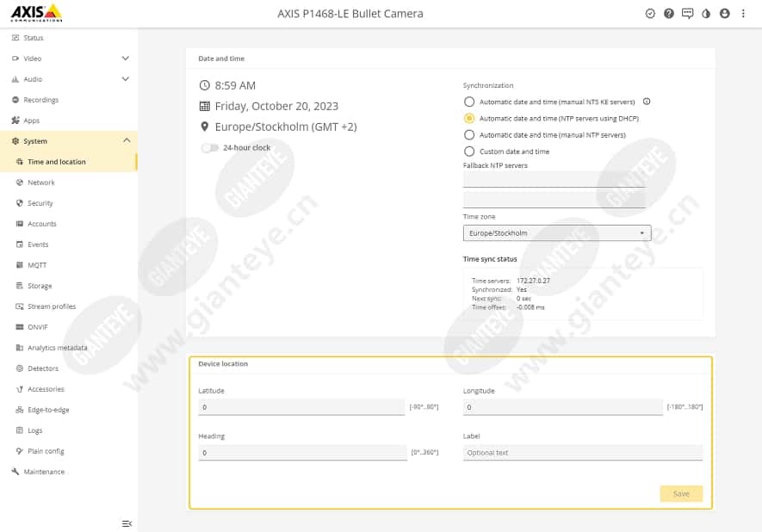The width and height of the screenshot is (762, 532).
Task: Click the Storage icon in sidebar
Action: [x=20, y=286]
